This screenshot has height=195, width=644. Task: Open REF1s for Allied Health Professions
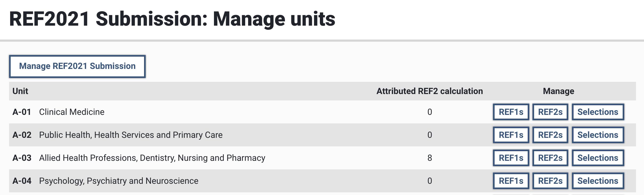click(x=511, y=158)
